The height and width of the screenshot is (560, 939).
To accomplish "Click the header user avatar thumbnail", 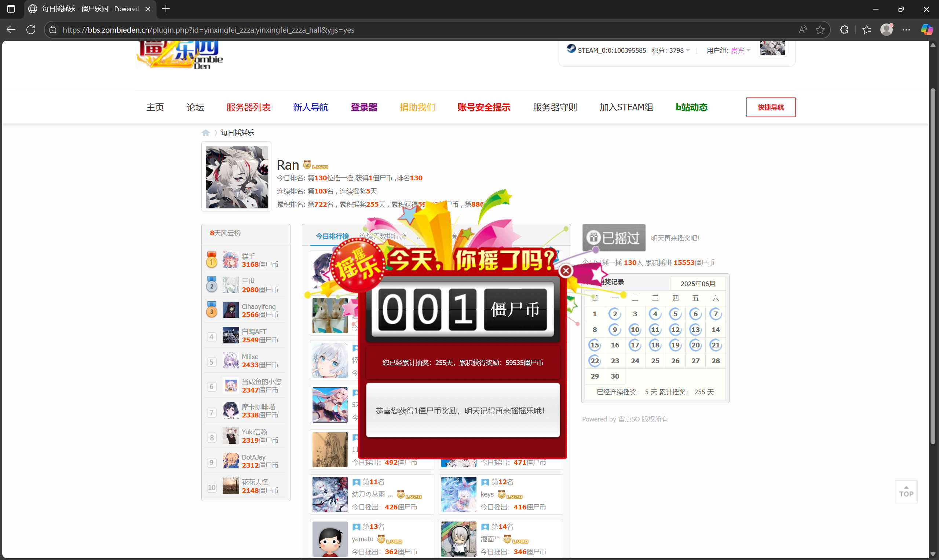I will tap(772, 48).
